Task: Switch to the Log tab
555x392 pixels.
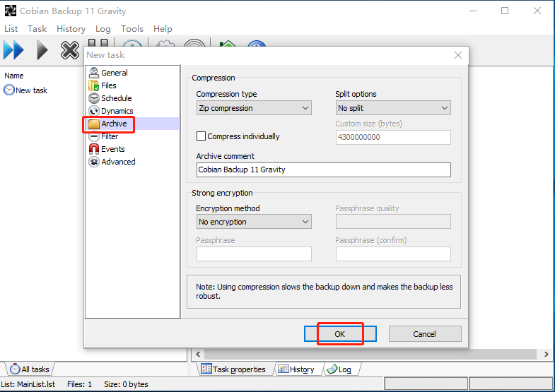Action: [x=343, y=369]
